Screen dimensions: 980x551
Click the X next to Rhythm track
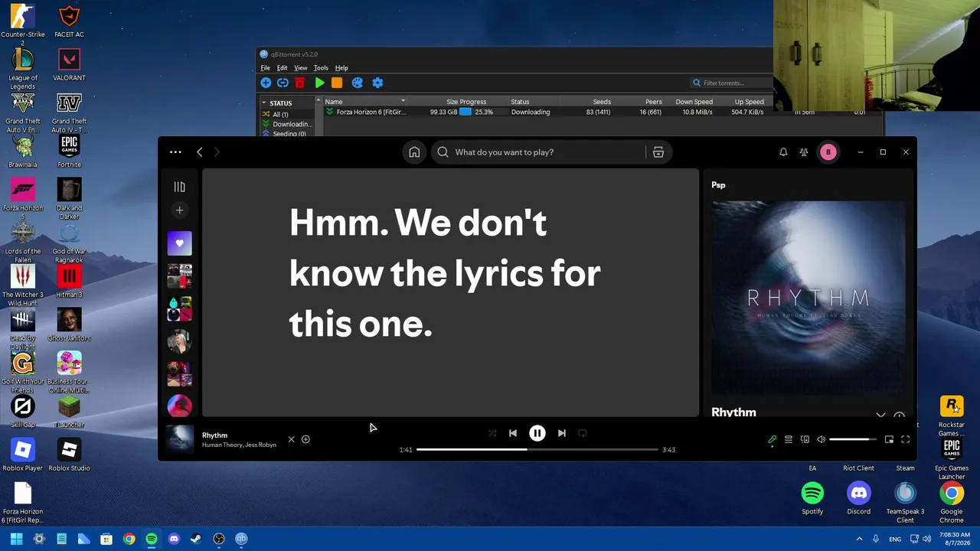tap(291, 439)
